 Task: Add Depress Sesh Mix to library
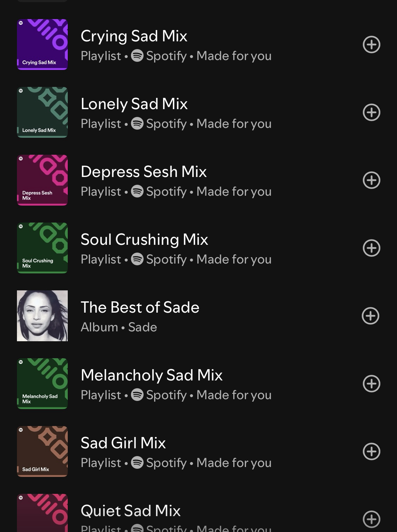point(371,180)
